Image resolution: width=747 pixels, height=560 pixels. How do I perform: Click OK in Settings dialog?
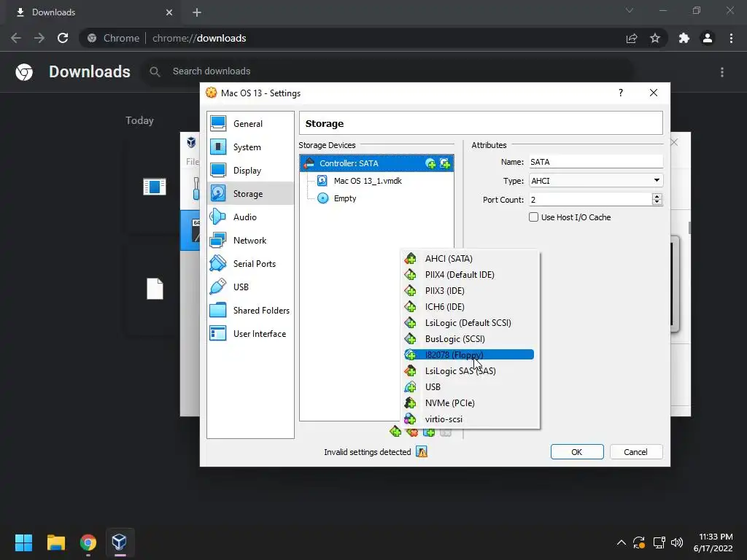[x=577, y=452]
